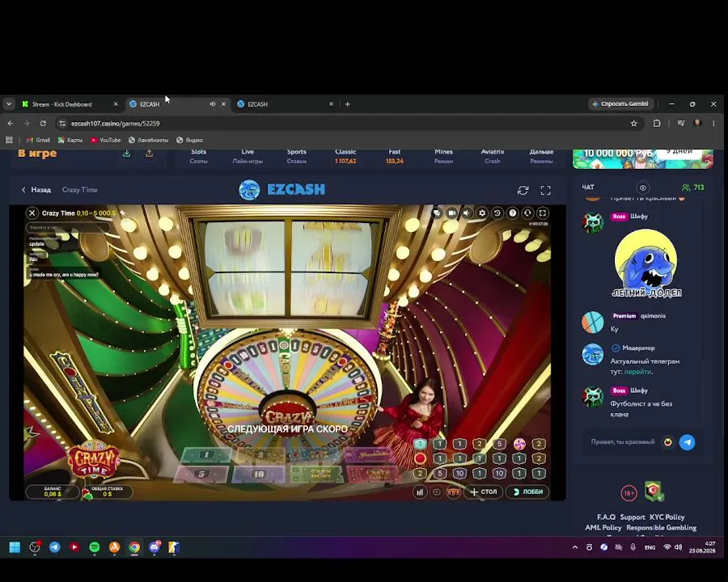Open the Live games category
Image resolution: width=728 pixels, height=582 pixels.
248,156
